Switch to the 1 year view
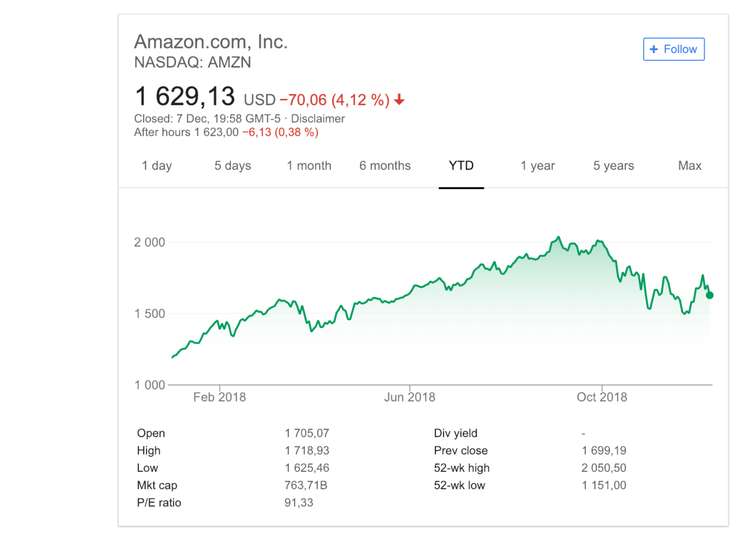The height and width of the screenshot is (549, 756). point(537,166)
